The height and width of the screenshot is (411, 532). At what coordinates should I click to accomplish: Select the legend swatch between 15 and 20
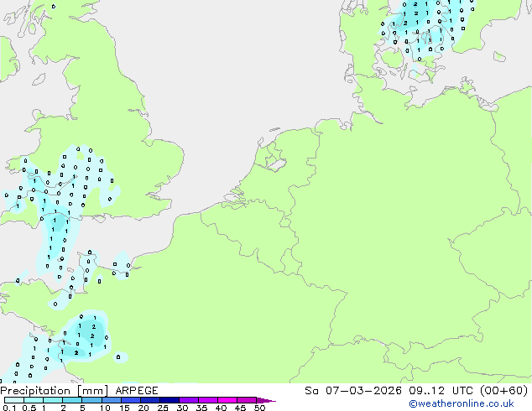[x=130, y=400]
